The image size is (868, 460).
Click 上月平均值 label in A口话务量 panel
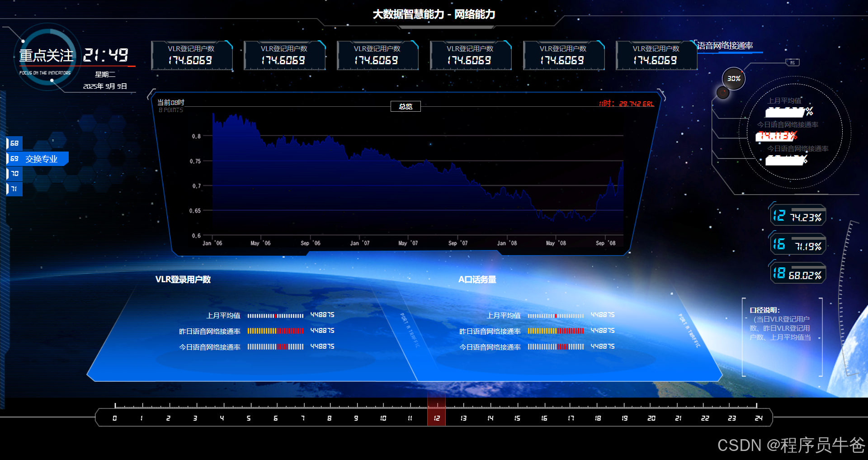pos(504,316)
